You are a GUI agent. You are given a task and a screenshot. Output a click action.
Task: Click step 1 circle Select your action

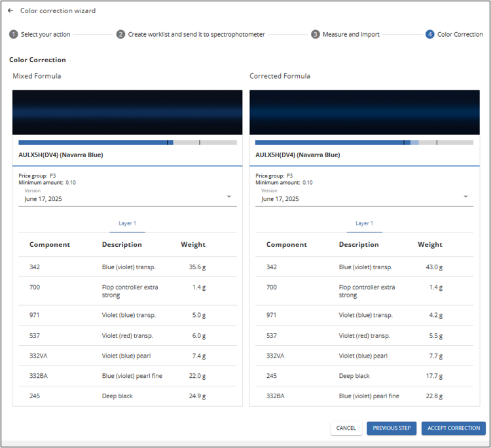click(14, 34)
